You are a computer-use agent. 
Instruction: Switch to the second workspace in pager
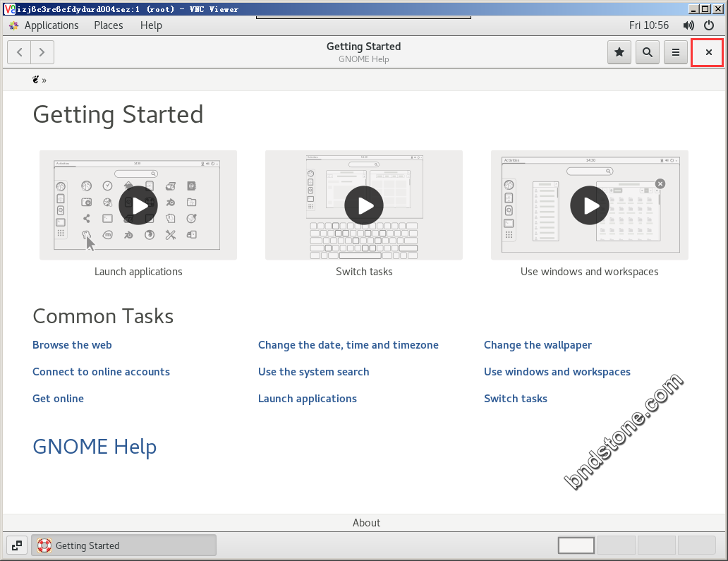tap(616, 545)
